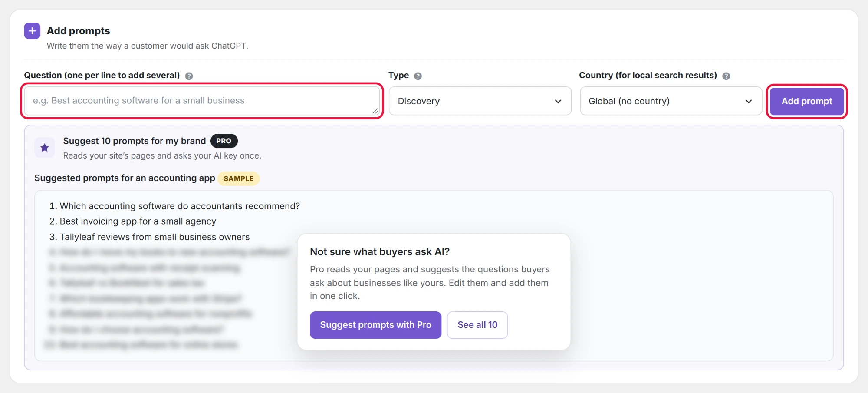Click the PRO badge
The height and width of the screenshot is (393, 868).
[x=224, y=141]
